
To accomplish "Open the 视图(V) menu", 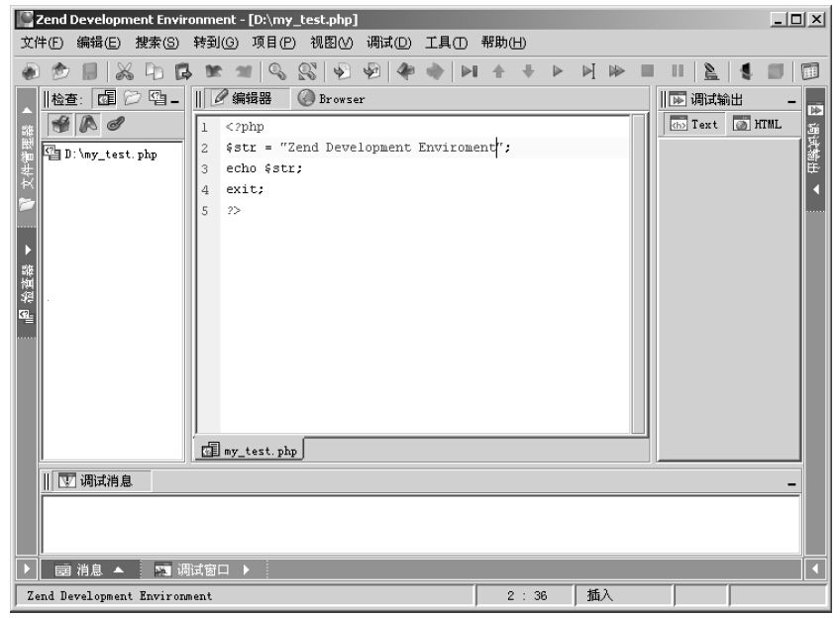I will coord(332,43).
